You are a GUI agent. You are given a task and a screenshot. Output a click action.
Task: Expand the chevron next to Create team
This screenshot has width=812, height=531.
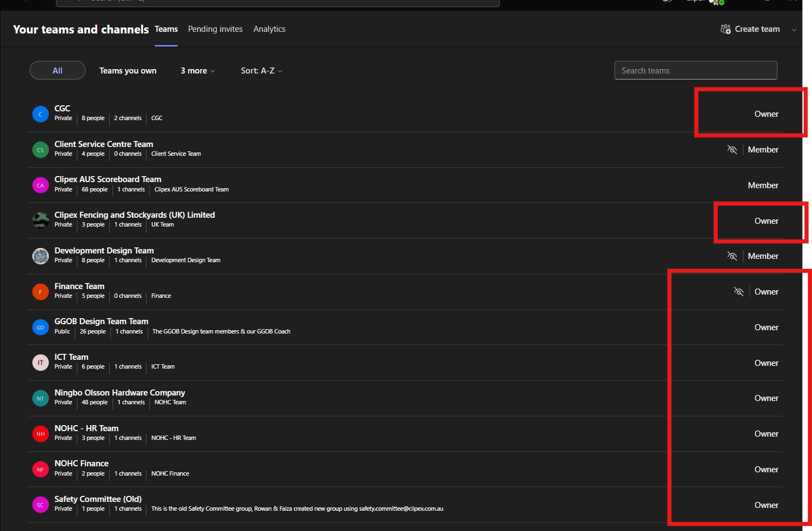[794, 30]
